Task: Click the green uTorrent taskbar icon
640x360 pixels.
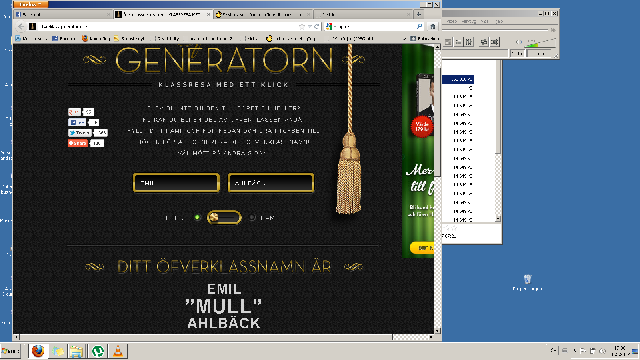Action: point(98,351)
